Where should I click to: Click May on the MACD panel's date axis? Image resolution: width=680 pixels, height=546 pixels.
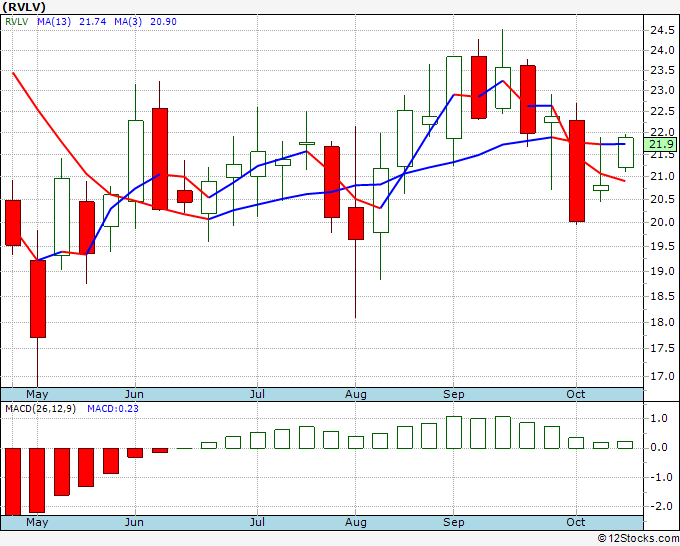click(x=37, y=522)
